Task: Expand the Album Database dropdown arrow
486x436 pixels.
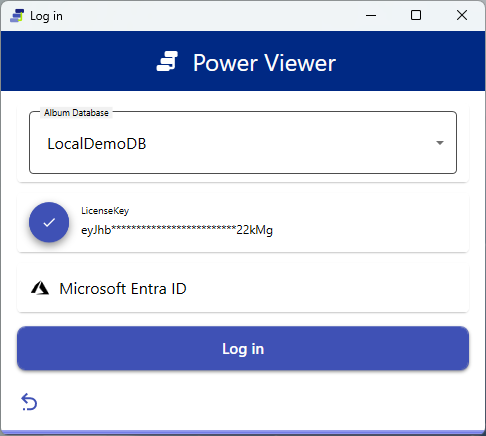Action: (440, 143)
